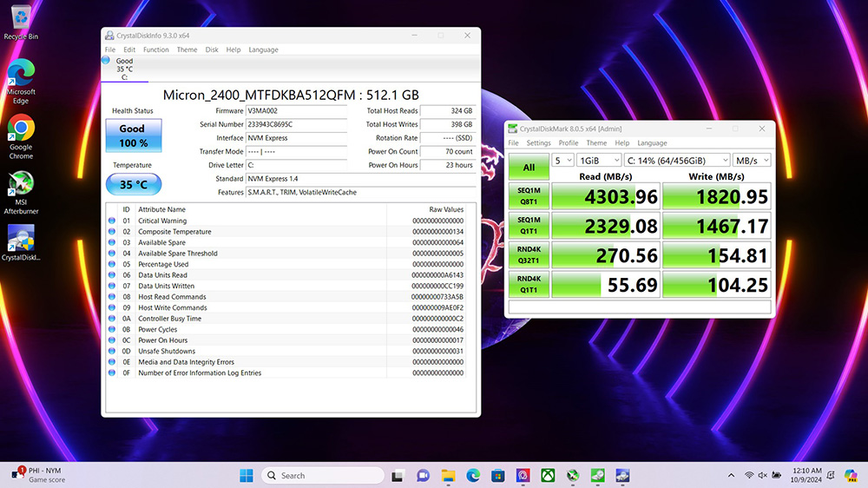Click the status dot of Critical Warning row
The width and height of the screenshot is (868, 488).
pyautogui.click(x=112, y=221)
